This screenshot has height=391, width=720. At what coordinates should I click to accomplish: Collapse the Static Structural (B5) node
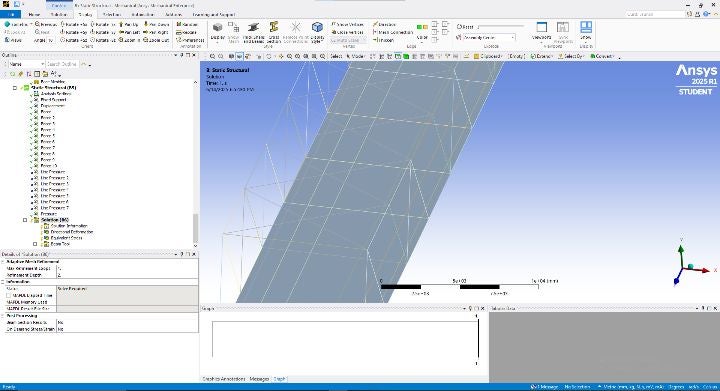tap(15, 87)
